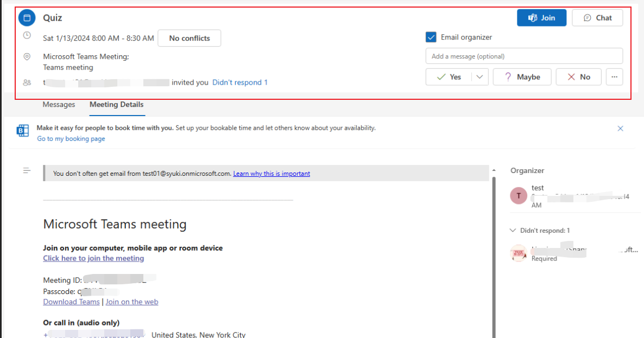Click the location pin icon
The width and height of the screenshot is (644, 338).
coord(27,56)
